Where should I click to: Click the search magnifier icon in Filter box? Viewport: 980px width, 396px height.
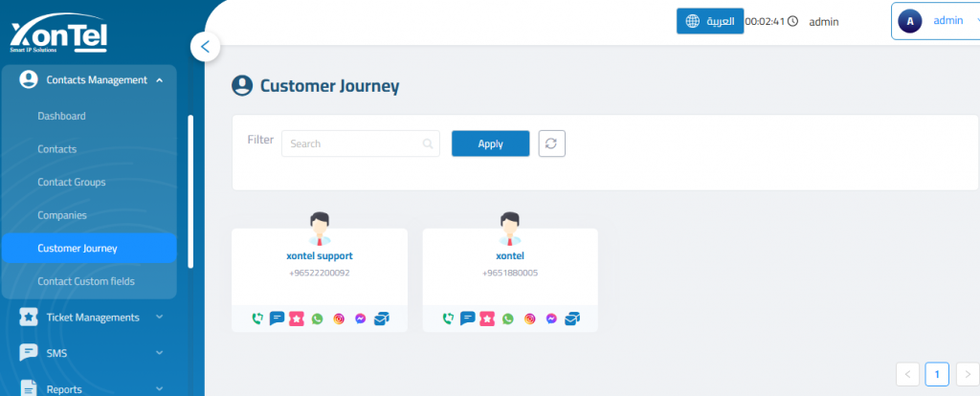pyautogui.click(x=428, y=143)
